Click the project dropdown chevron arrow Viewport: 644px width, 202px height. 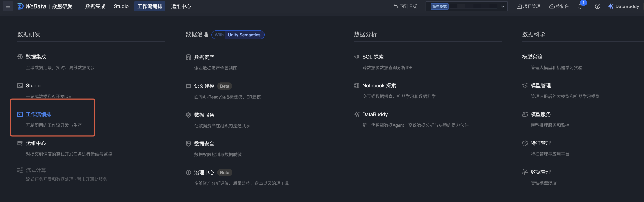[503, 6]
